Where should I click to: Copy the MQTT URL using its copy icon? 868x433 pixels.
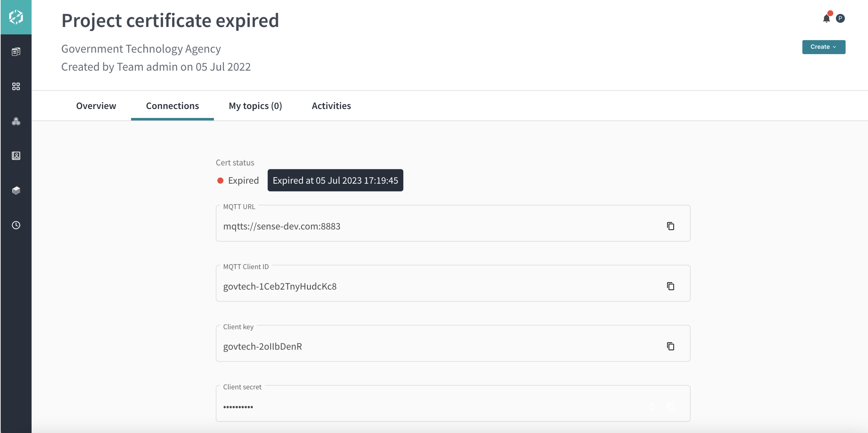671,226
